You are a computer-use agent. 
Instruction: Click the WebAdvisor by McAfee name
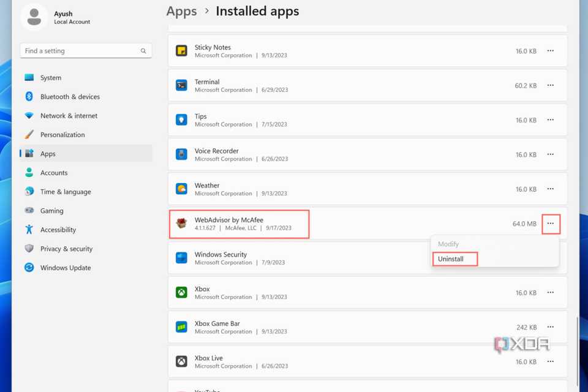[228, 220]
